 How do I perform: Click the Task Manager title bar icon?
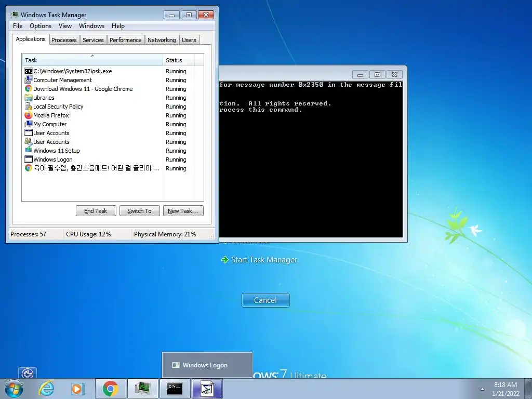15,15
